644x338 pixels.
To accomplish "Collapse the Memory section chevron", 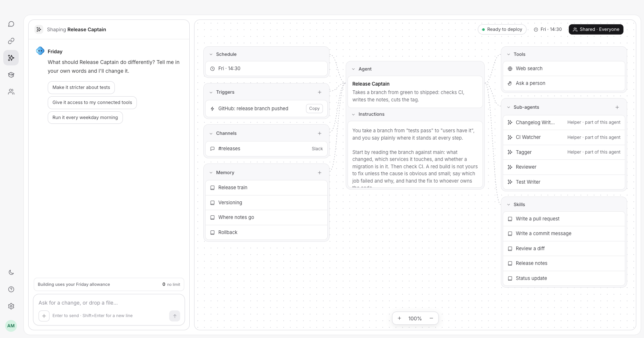I will coord(211,173).
